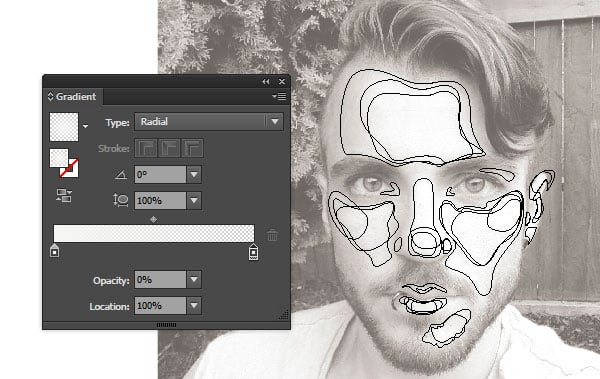Collapse the Gradient panel with double arrows
This screenshot has width=600, height=379.
266,82
